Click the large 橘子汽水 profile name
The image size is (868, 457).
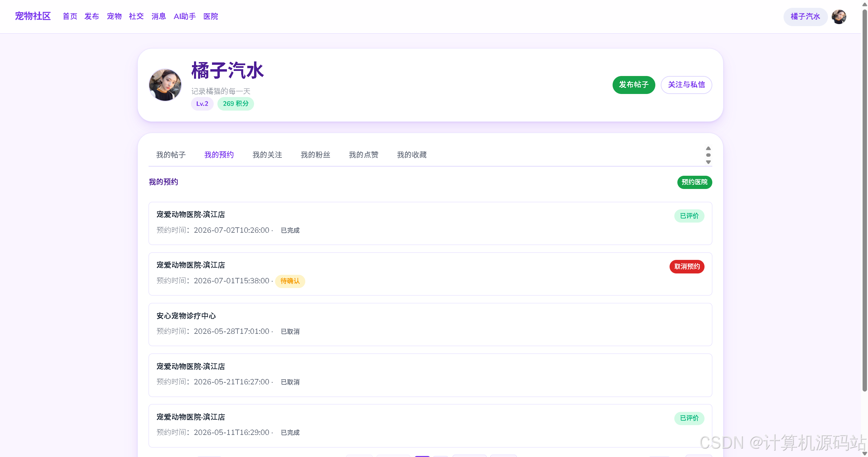point(227,71)
